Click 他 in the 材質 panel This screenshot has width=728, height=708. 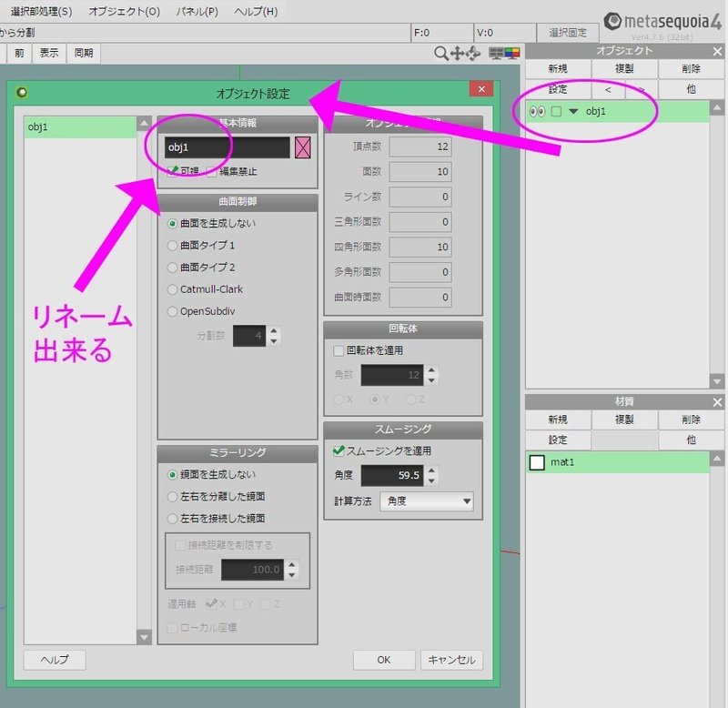tap(692, 440)
